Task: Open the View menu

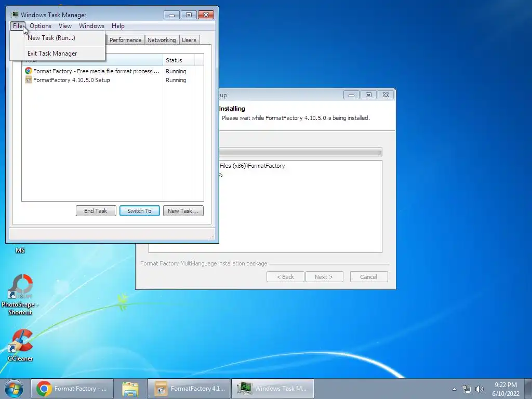Action: [65, 26]
